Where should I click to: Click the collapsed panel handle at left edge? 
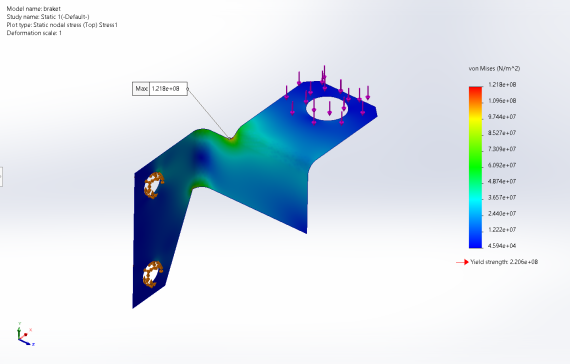[x=1, y=177]
